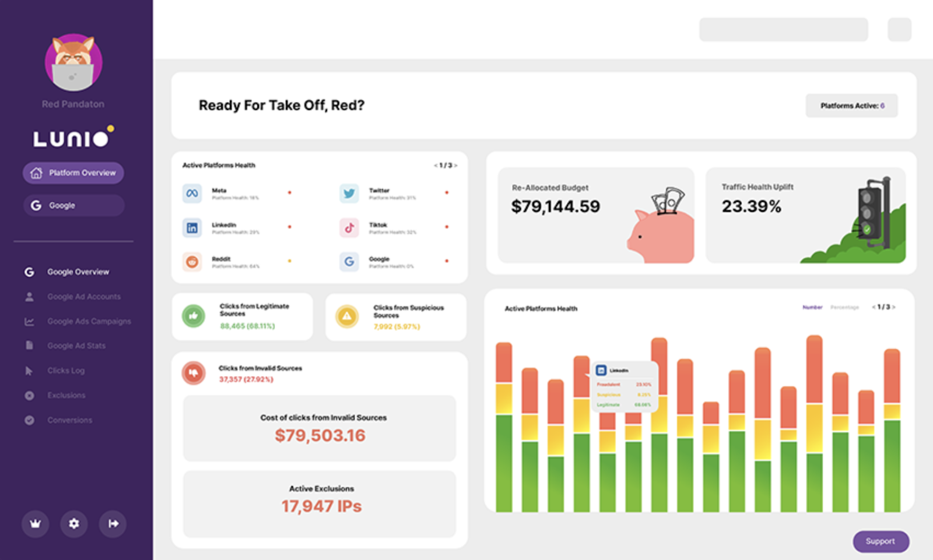The image size is (933, 560).
Task: Click the Legitimate row in chart tooltip
Action: (624, 404)
